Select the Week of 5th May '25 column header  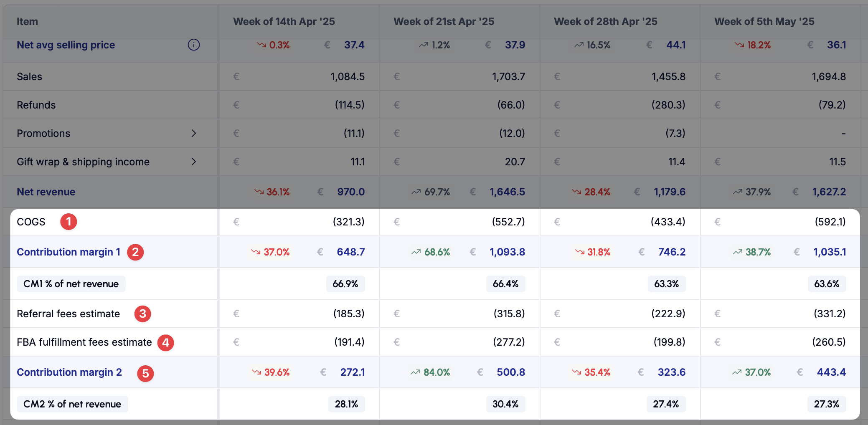pyautogui.click(x=764, y=22)
